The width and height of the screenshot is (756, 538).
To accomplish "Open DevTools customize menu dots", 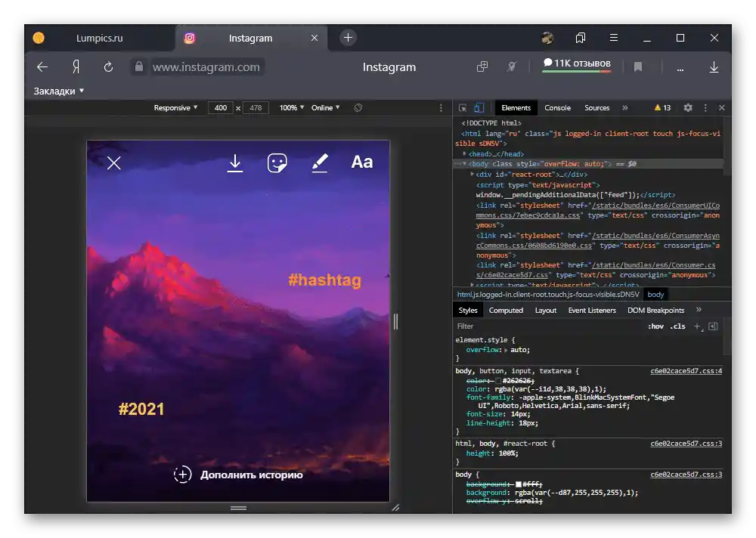I will (x=705, y=108).
